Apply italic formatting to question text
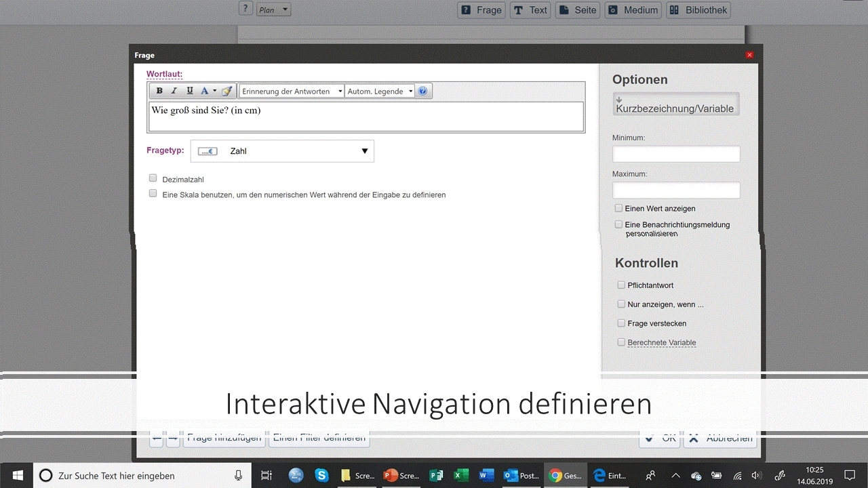Viewport: 868px width, 488px height. (174, 91)
